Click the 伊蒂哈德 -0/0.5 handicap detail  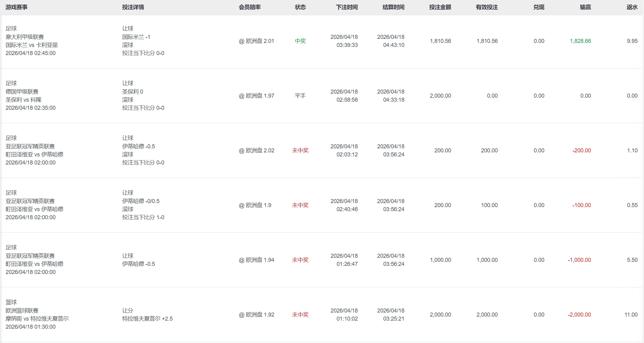click(x=141, y=201)
